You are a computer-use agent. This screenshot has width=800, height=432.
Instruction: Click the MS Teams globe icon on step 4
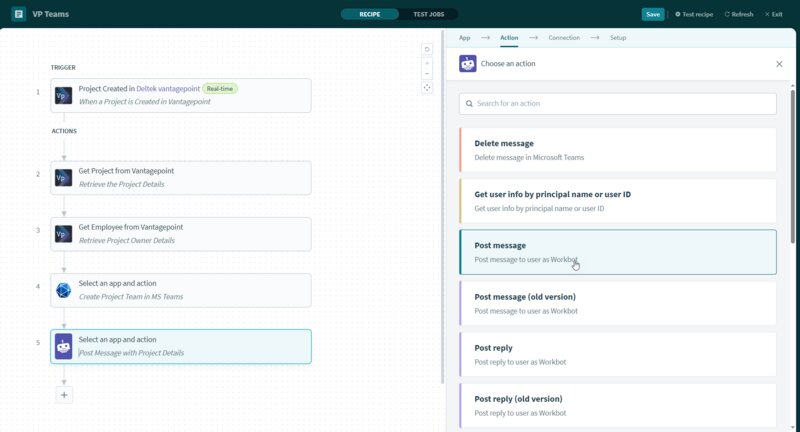click(63, 290)
